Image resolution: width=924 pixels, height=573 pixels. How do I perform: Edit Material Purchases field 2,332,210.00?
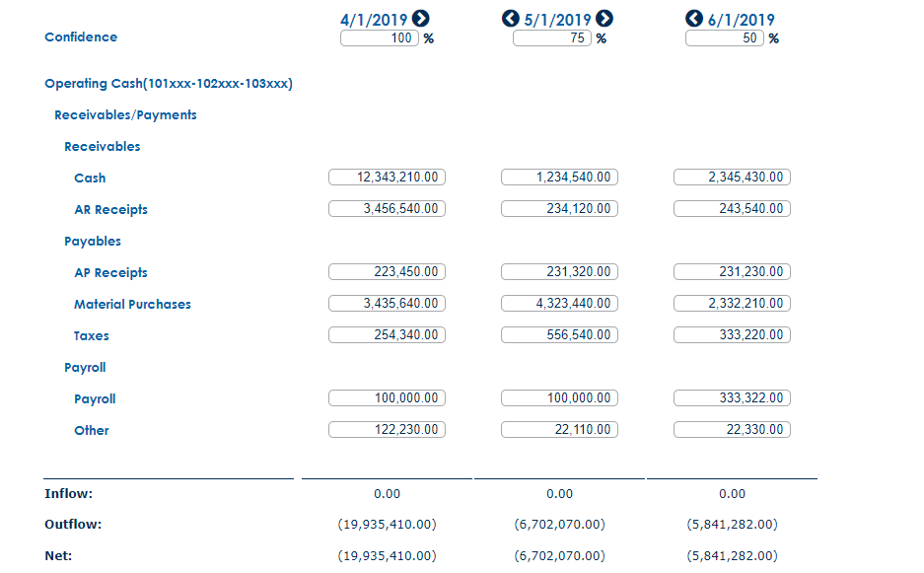point(733,304)
